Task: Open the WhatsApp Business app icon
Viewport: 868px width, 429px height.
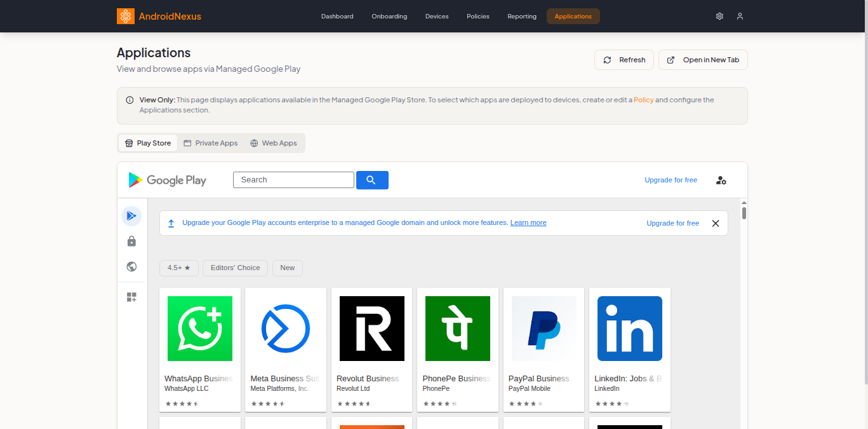Action: coord(200,329)
